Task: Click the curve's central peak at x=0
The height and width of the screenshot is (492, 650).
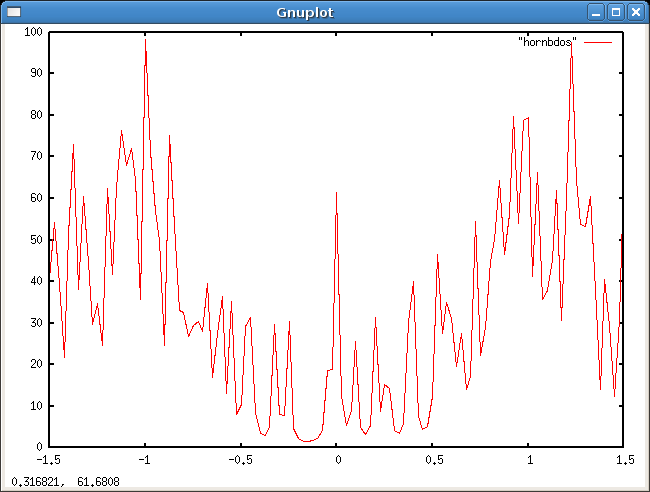Action: (337, 193)
